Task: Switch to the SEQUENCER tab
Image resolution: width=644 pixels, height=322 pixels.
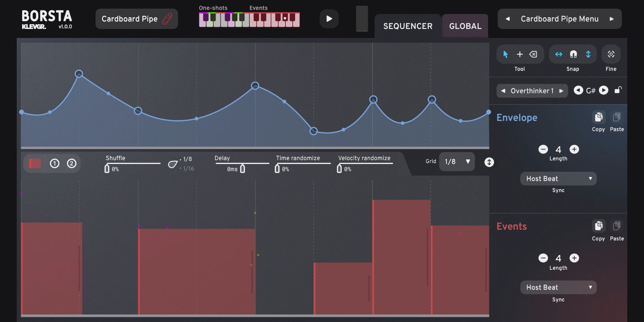Action: (408, 26)
